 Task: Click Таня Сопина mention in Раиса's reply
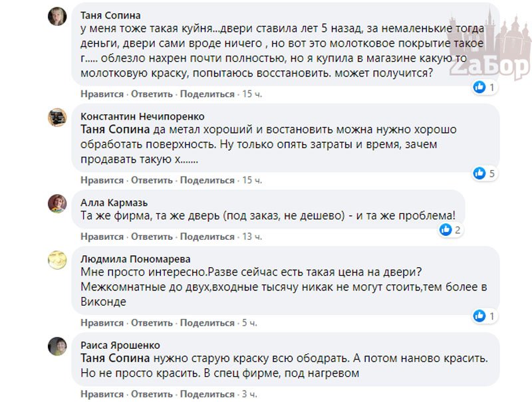coord(114,359)
